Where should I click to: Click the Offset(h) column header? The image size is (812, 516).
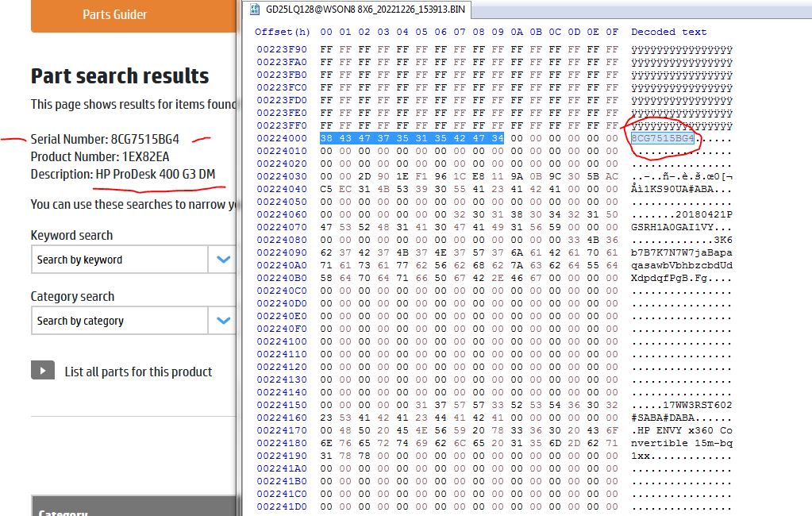coord(283,32)
